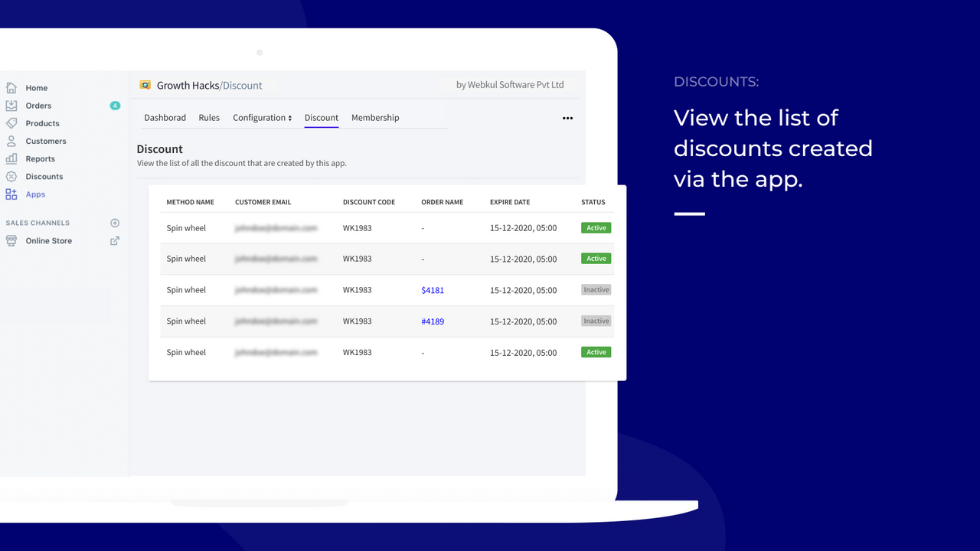Click Inactive badge in #4189 row

(596, 321)
